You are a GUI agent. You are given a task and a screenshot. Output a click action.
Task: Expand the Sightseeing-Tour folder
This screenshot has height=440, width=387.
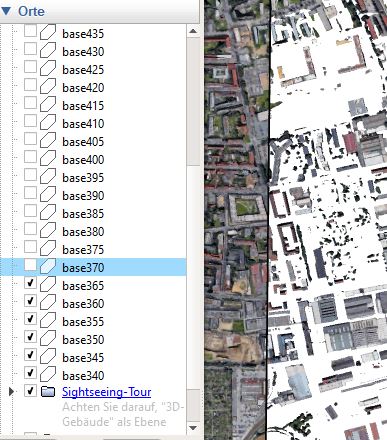point(11,391)
